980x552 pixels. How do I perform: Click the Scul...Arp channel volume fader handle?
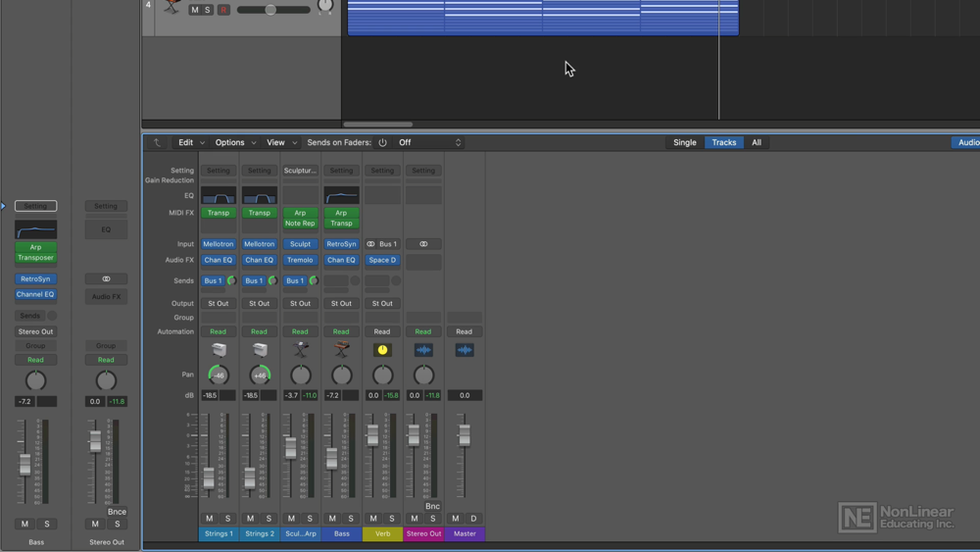point(291,448)
